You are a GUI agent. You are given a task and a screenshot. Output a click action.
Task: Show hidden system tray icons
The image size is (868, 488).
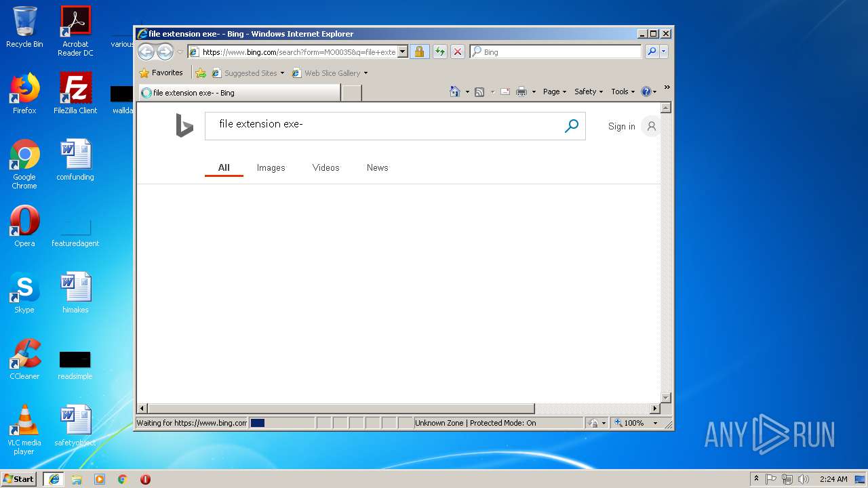pyautogui.click(x=756, y=479)
